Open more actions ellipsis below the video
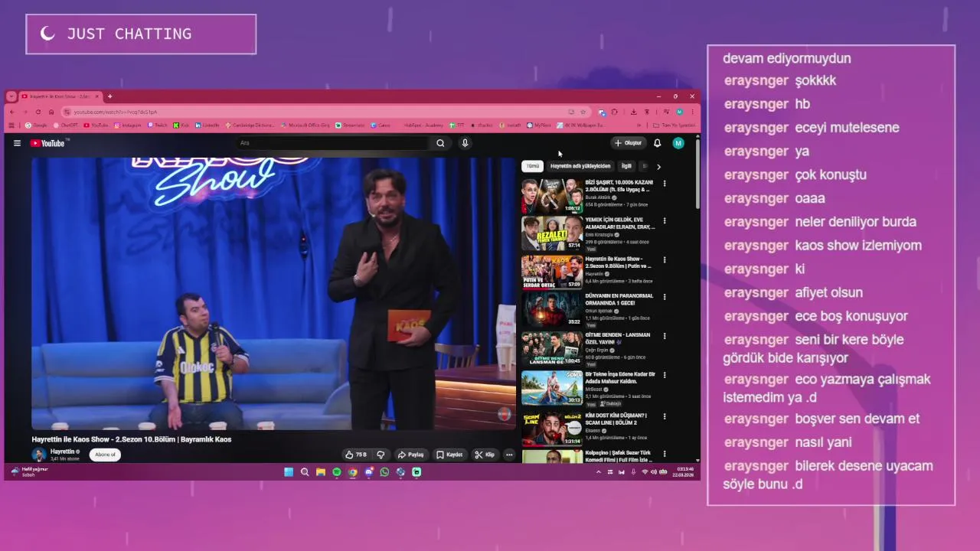The image size is (980, 551). pos(509,455)
